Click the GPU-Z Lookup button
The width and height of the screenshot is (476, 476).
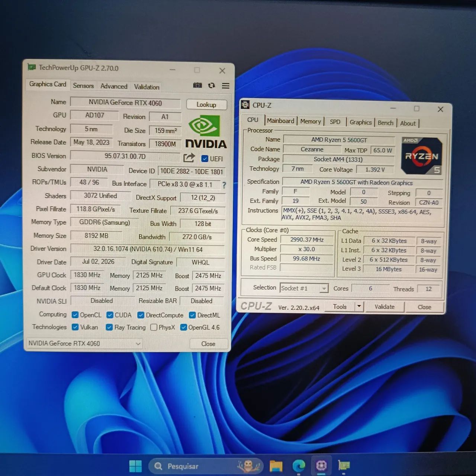[x=206, y=105]
